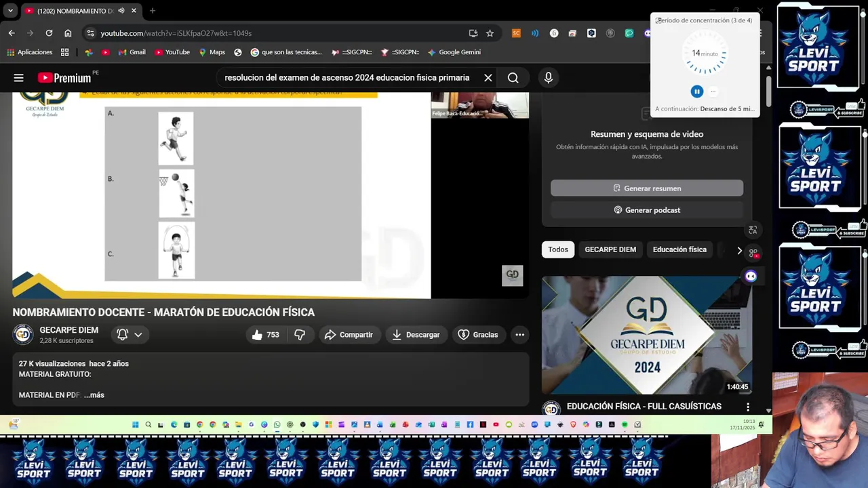Click the Generar podcast button

[647, 210]
